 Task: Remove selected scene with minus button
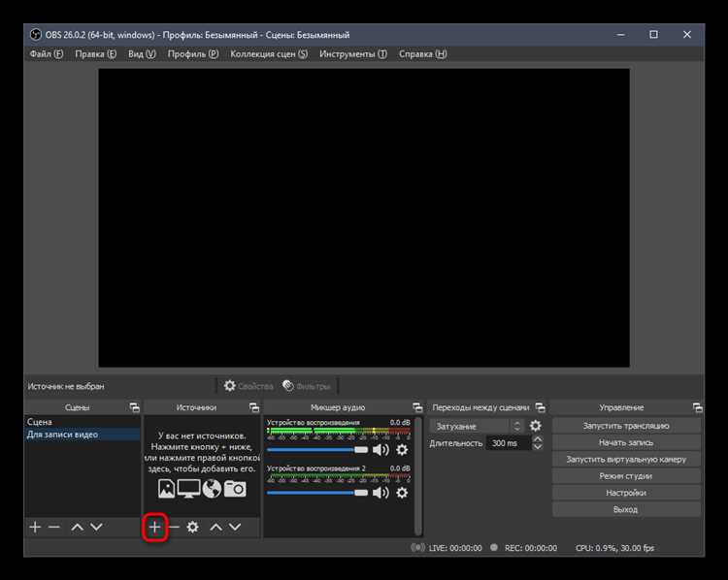click(x=54, y=527)
